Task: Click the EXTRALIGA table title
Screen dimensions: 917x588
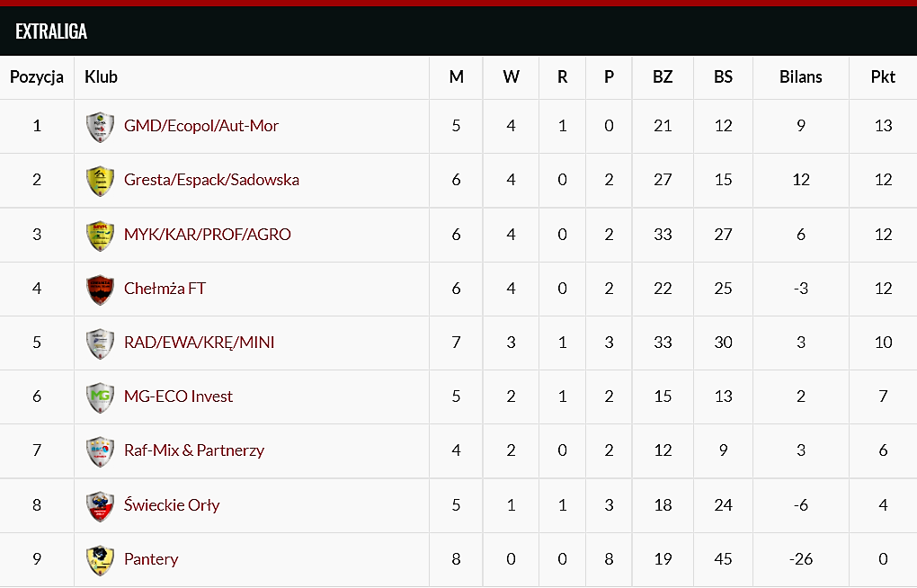Action: tap(51, 31)
